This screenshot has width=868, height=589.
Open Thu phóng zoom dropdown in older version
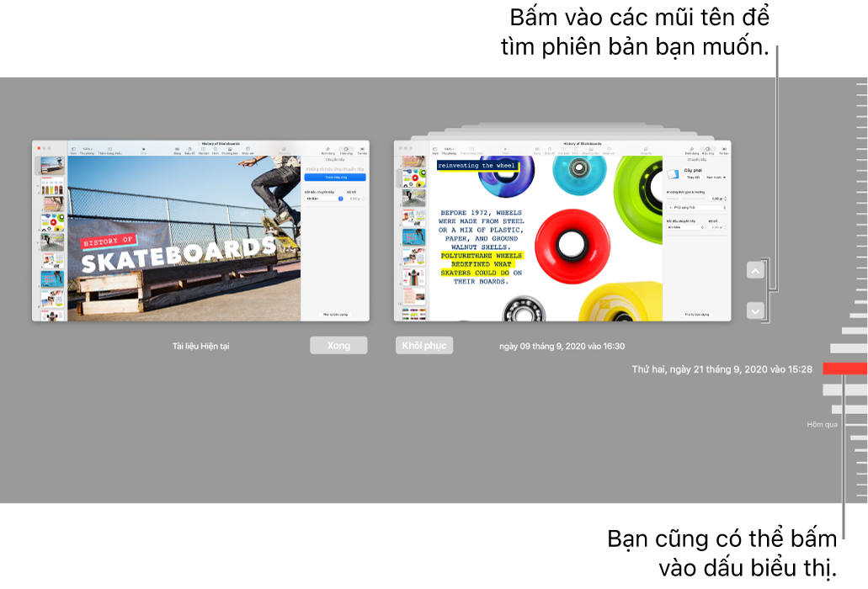pyautogui.click(x=449, y=151)
